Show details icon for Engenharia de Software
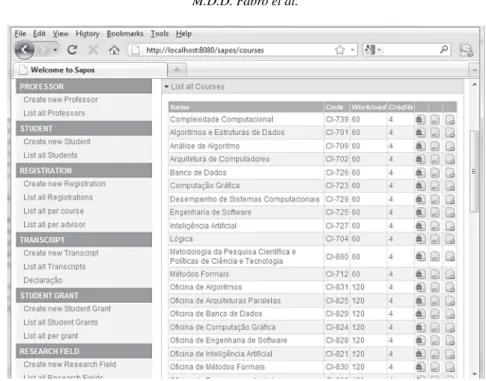The width and height of the screenshot is (486, 381). click(x=421, y=212)
